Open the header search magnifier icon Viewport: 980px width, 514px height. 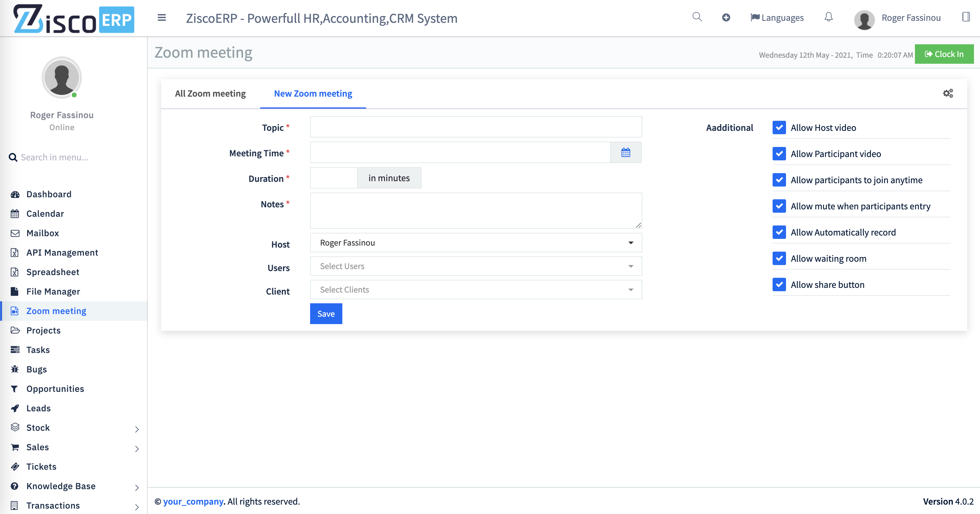697,17
